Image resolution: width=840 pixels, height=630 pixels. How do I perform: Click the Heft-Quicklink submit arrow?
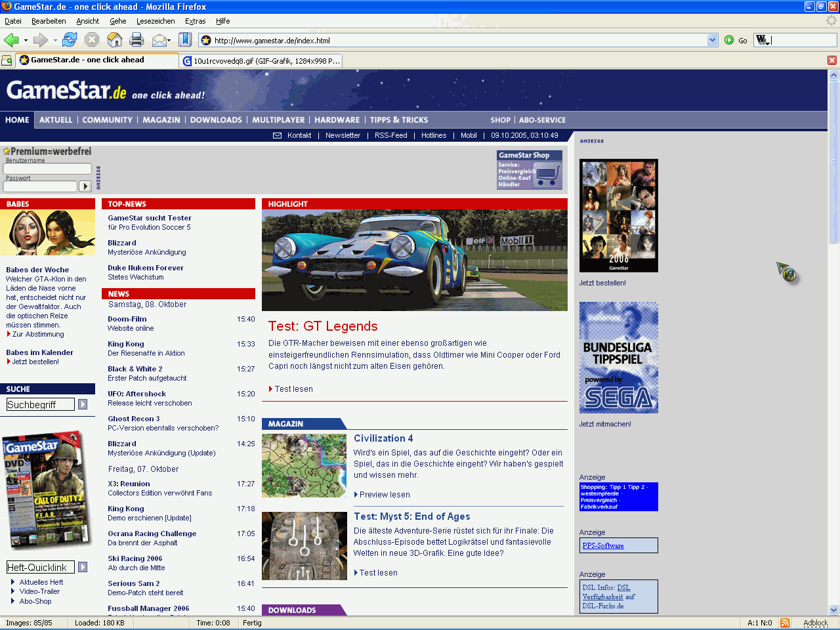click(x=83, y=567)
